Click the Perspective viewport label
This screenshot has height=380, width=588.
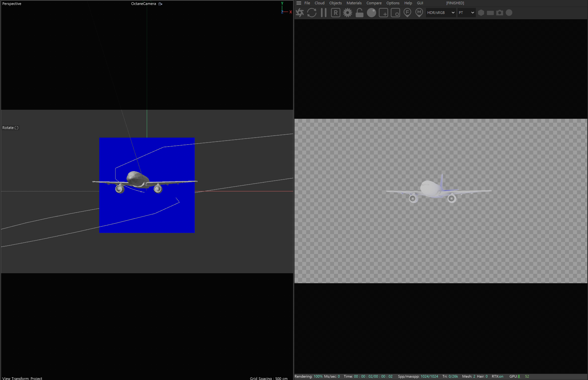point(12,4)
